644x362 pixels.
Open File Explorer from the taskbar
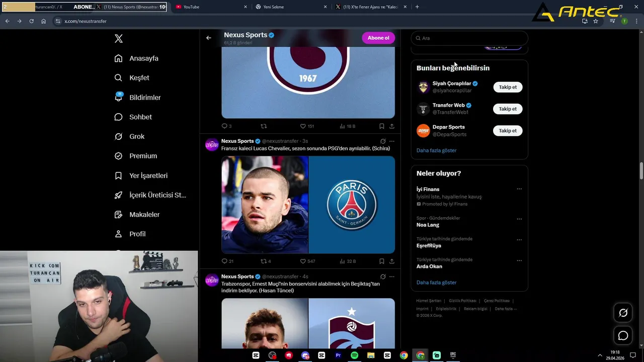(371, 355)
